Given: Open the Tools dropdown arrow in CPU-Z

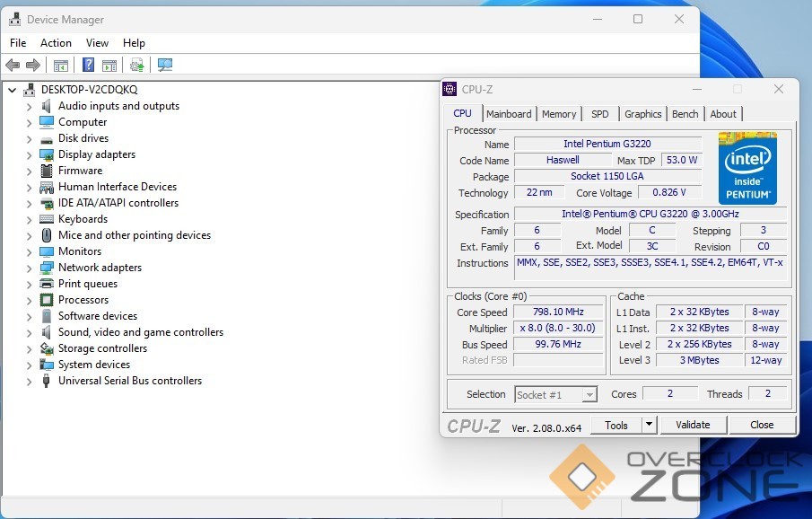Looking at the screenshot, I should click(x=649, y=425).
